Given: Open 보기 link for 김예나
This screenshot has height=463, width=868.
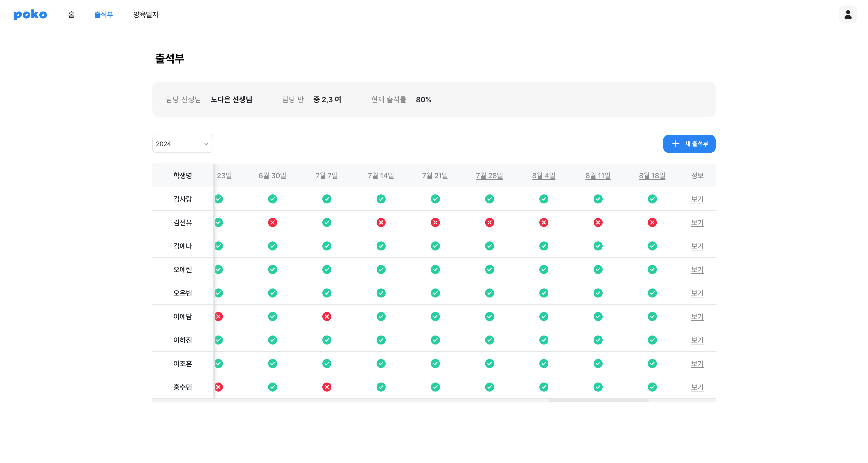Looking at the screenshot, I should [x=697, y=246].
